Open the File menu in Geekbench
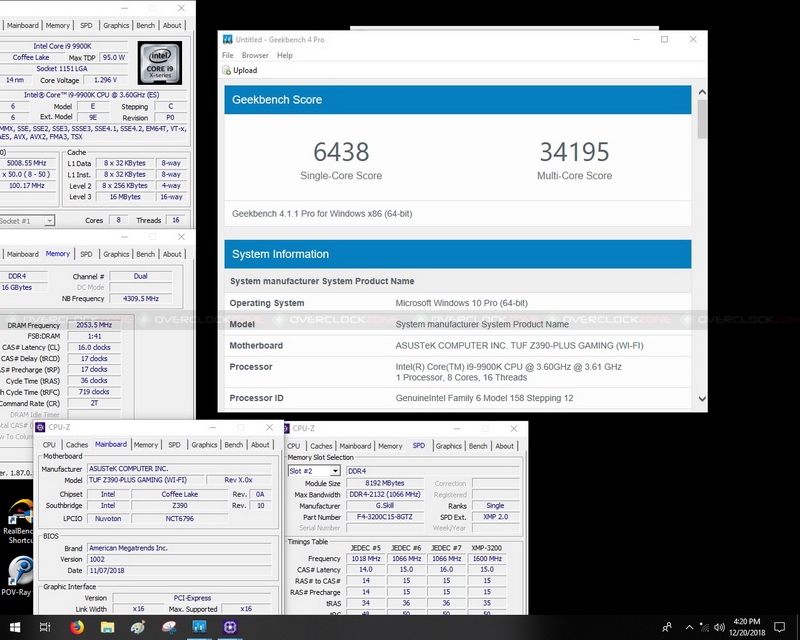 [228, 55]
